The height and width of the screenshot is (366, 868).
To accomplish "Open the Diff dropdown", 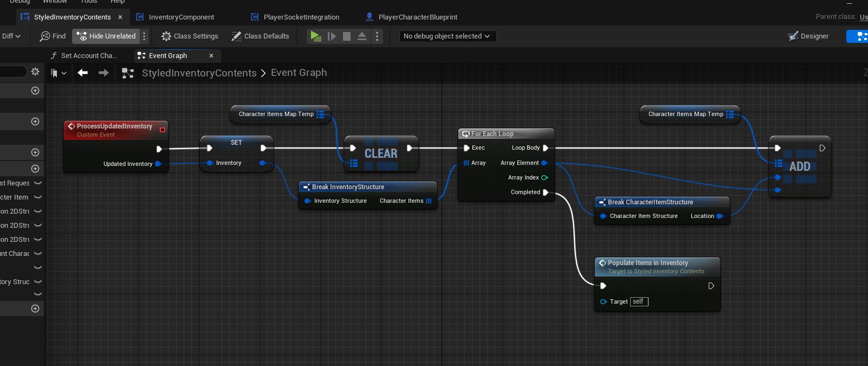I will [11, 36].
